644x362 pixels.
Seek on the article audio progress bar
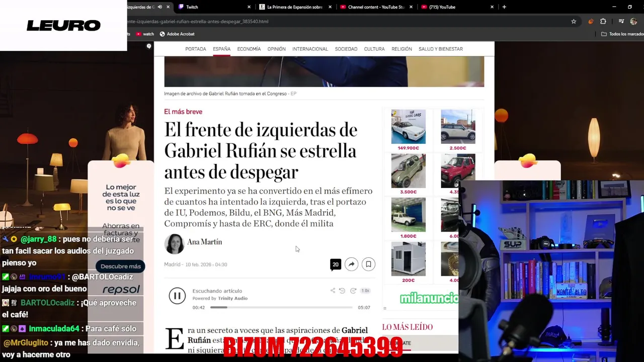tap(281, 307)
